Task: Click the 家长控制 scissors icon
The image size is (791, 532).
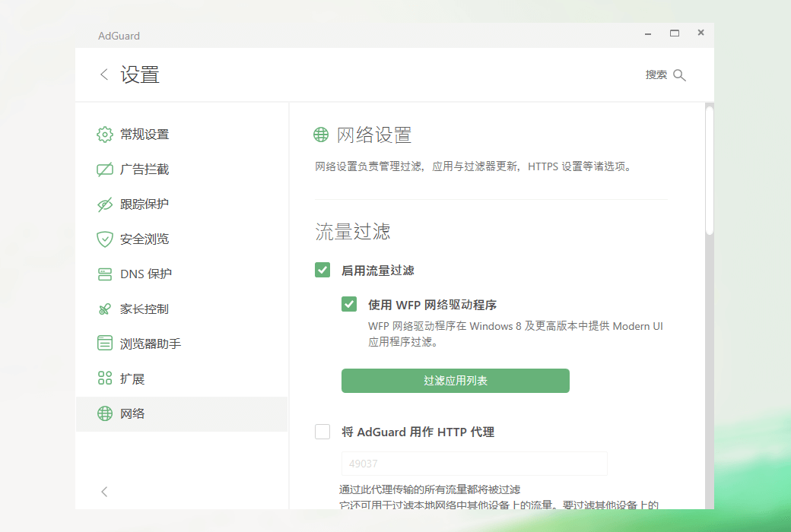Action: point(104,309)
